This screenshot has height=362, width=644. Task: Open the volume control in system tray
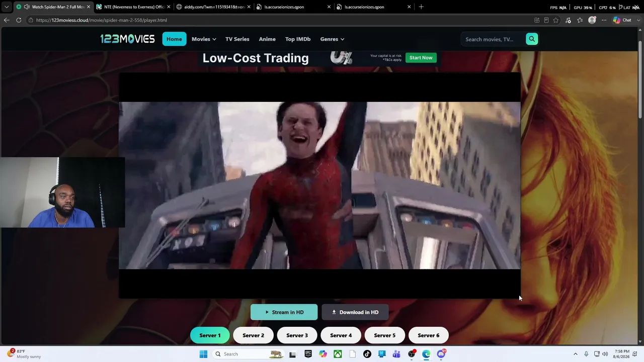[x=605, y=354]
